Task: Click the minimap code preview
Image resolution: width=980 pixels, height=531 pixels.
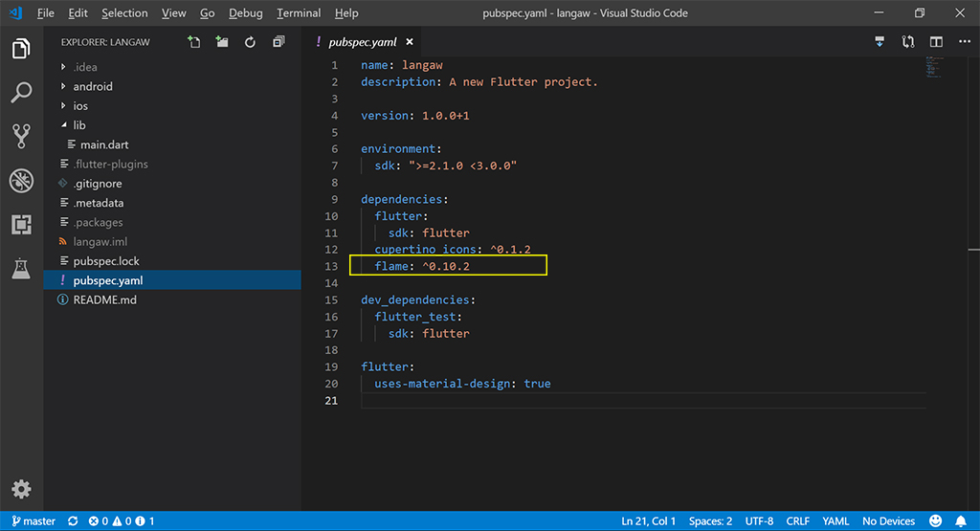Action: pyautogui.click(x=934, y=69)
